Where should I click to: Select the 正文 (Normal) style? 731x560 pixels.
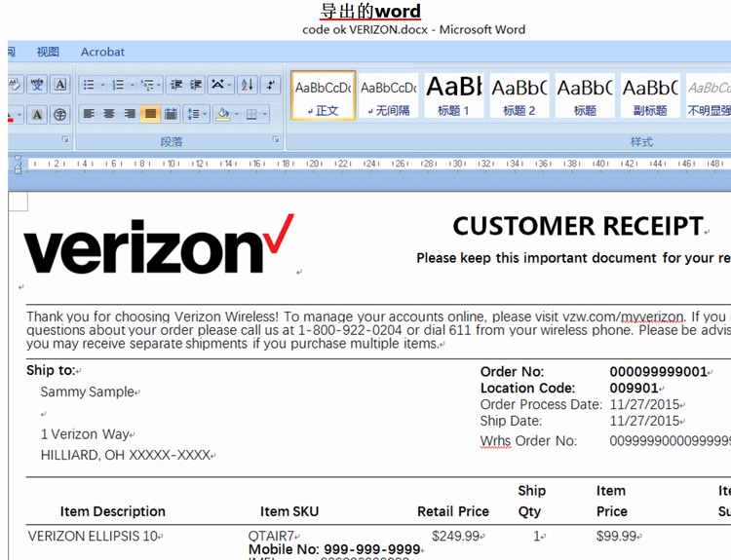[323, 96]
